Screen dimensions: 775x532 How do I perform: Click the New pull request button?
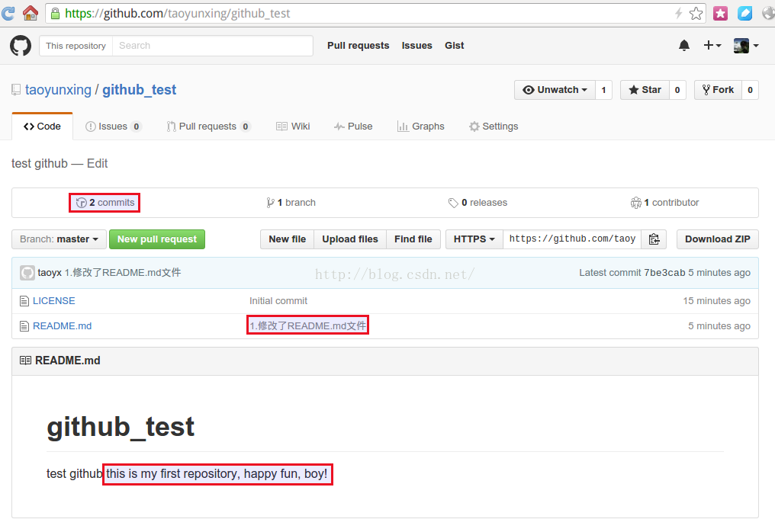click(x=156, y=239)
